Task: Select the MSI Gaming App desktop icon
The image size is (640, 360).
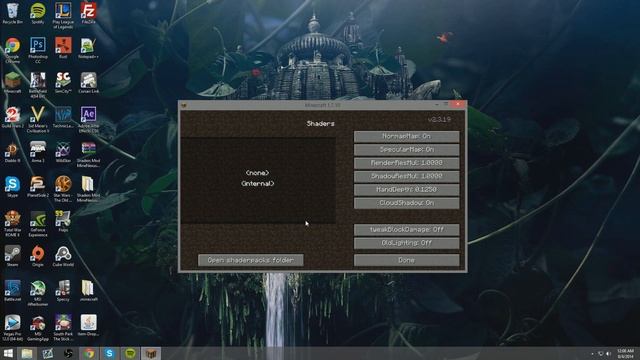Action: point(38,328)
